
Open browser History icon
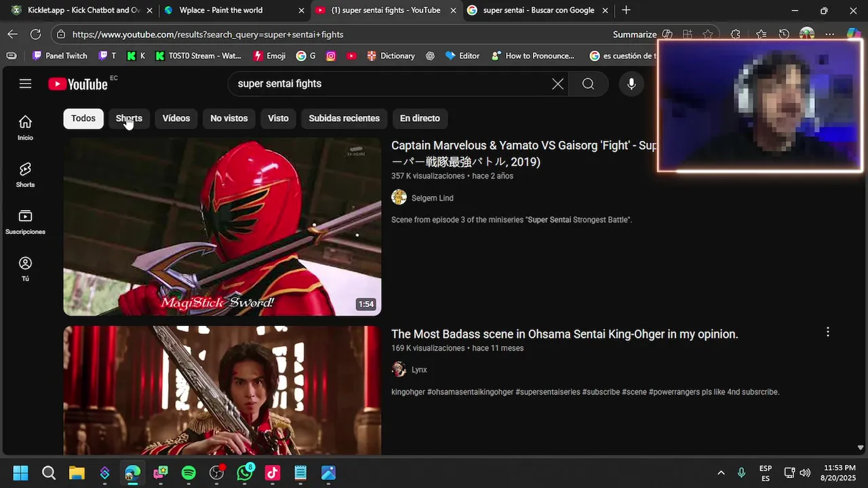tap(784, 34)
